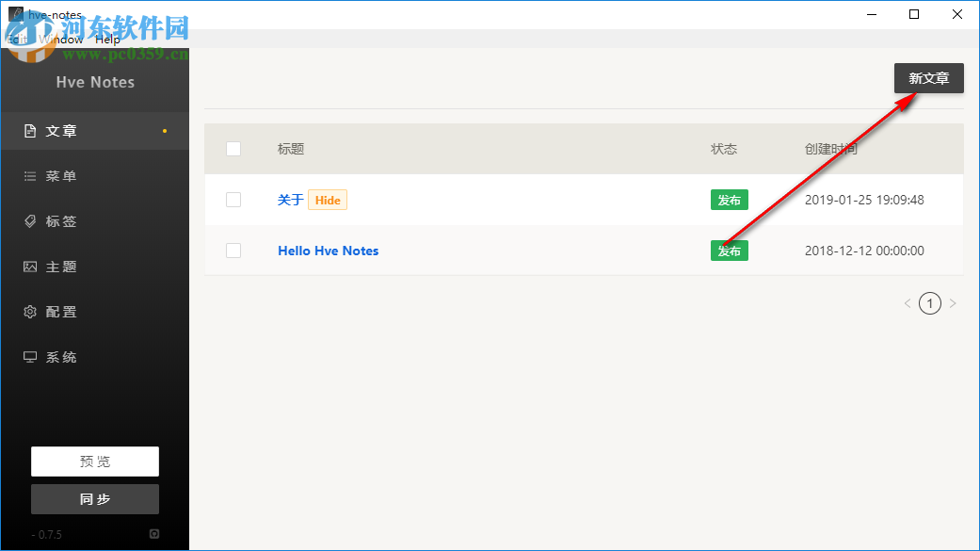Select page 1 in pagination
The height and width of the screenshot is (551, 980).
930,303
